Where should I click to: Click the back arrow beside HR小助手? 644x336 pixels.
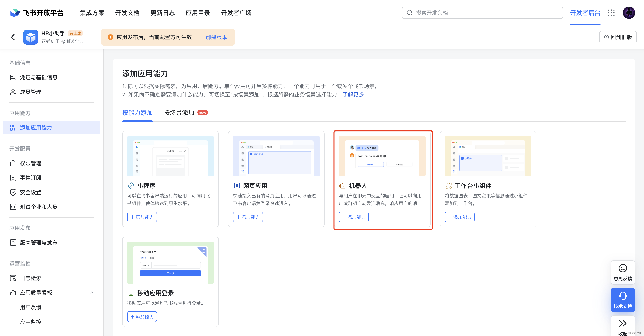[x=13, y=37]
